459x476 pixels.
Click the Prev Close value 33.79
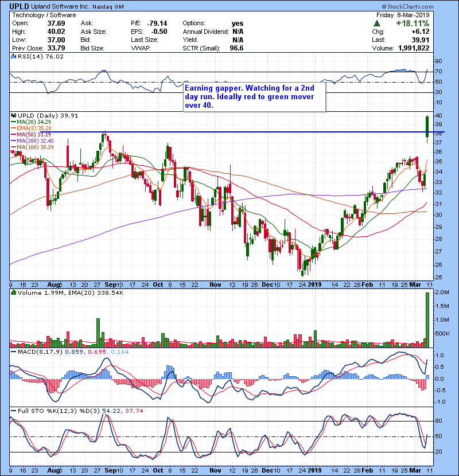pos(56,48)
